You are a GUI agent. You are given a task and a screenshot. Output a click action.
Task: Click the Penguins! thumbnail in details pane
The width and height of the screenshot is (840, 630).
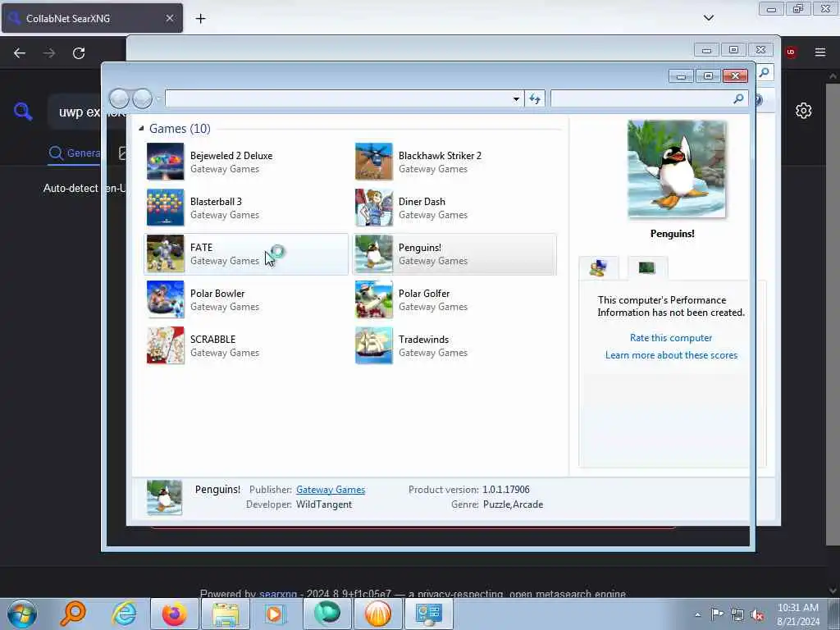coord(164,497)
